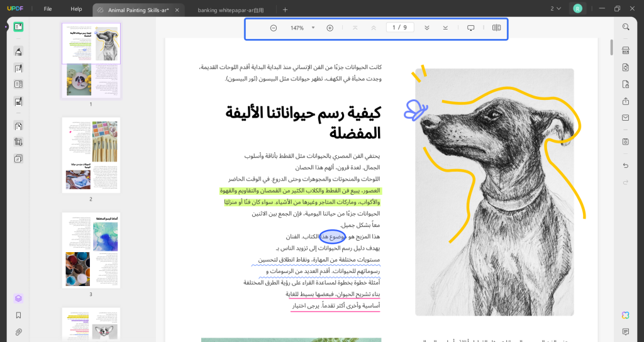Viewport: 644px width, 342px height.
Task: Toggle the layers panel icon
Action: pyautogui.click(x=18, y=299)
